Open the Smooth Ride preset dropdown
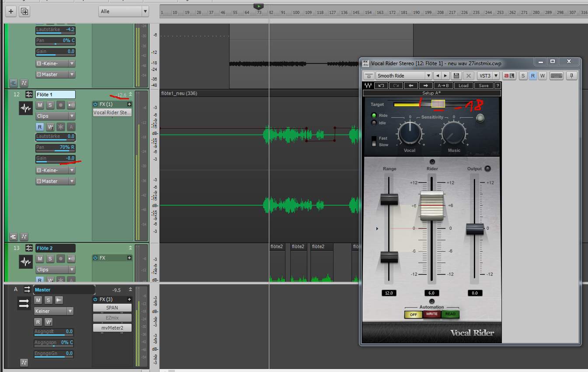Image resolution: width=588 pixels, height=372 pixels. tap(404, 76)
